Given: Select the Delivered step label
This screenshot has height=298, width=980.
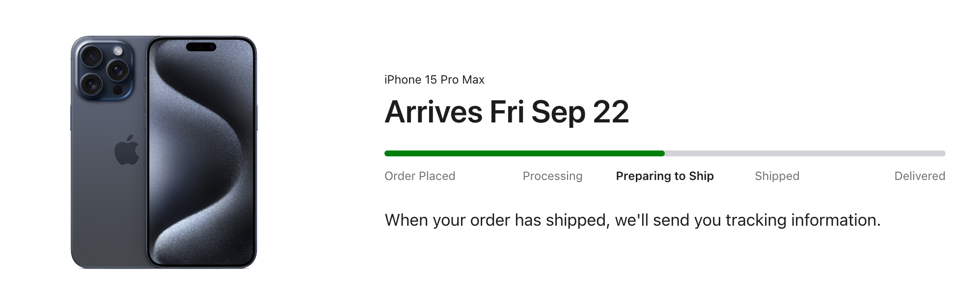Looking at the screenshot, I should (919, 176).
